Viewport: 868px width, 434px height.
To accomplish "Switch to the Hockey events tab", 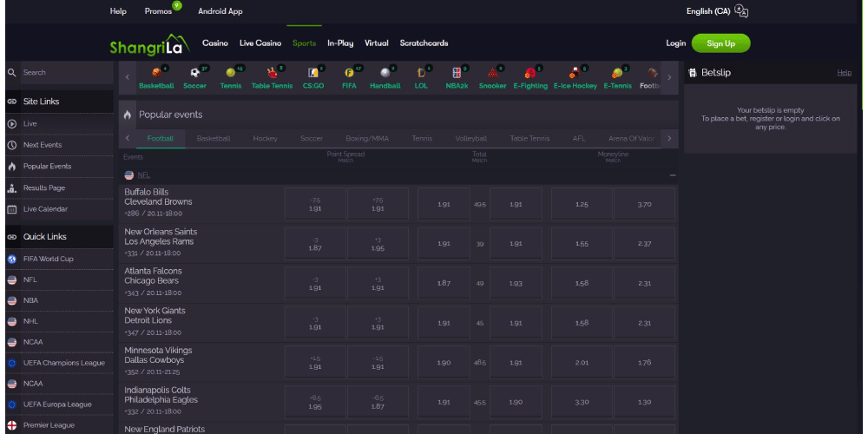I will coord(265,139).
